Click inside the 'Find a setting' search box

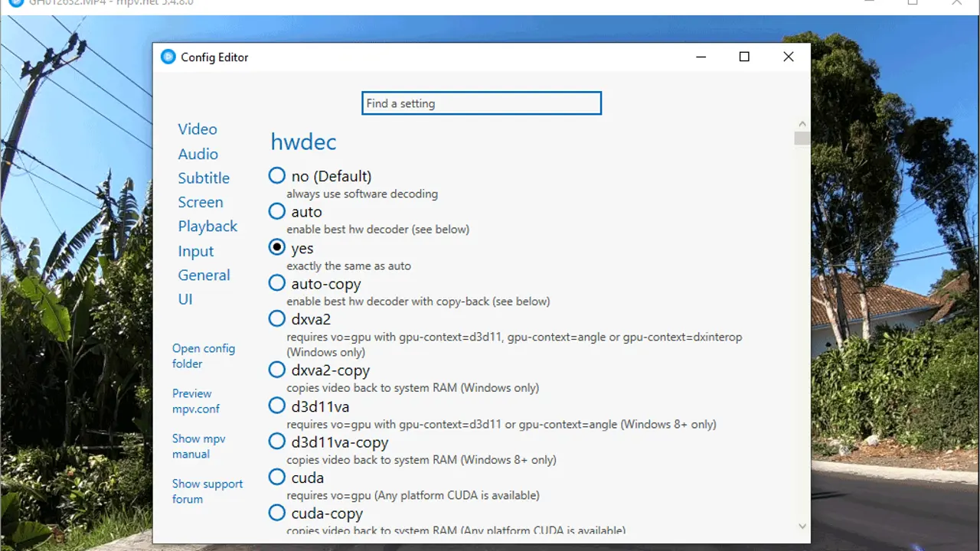[481, 103]
